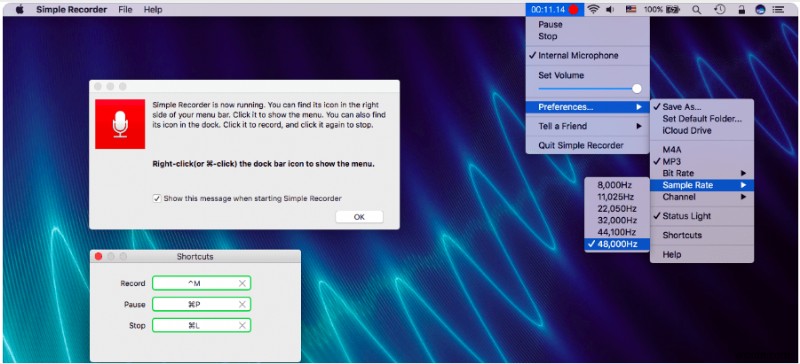Click the red recording status light
Image resolution: width=800 pixels, height=364 pixels.
tap(573, 10)
